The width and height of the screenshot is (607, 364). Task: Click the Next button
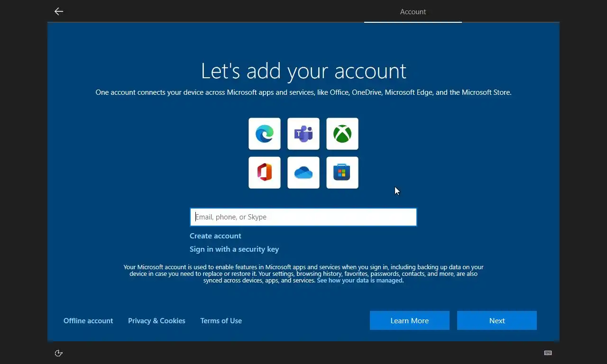pos(497,320)
